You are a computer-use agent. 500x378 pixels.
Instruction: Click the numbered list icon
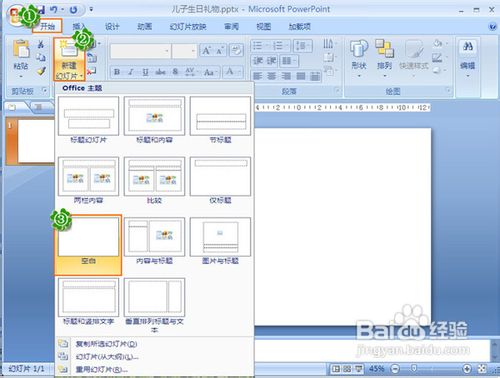click(x=278, y=45)
